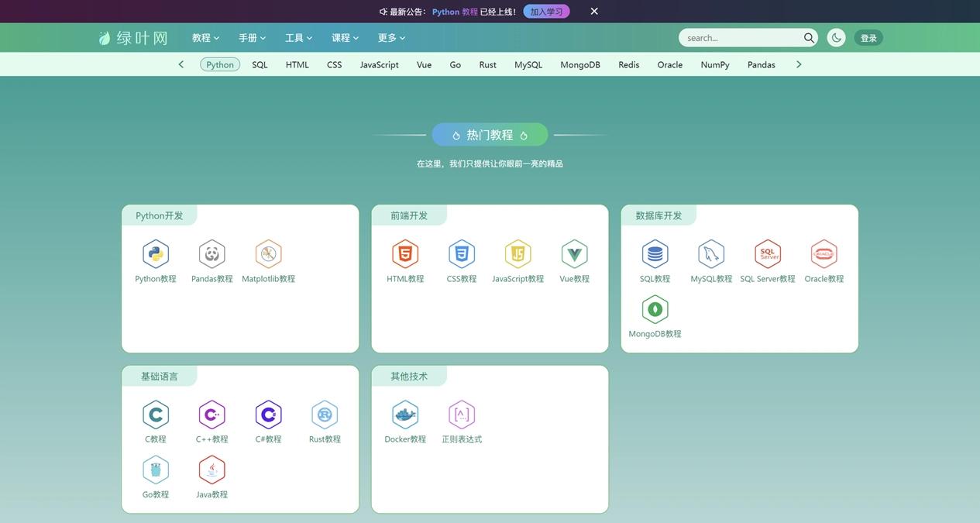Viewport: 980px width, 523px height.
Task: Click the HTML教程 icon
Action: point(405,254)
